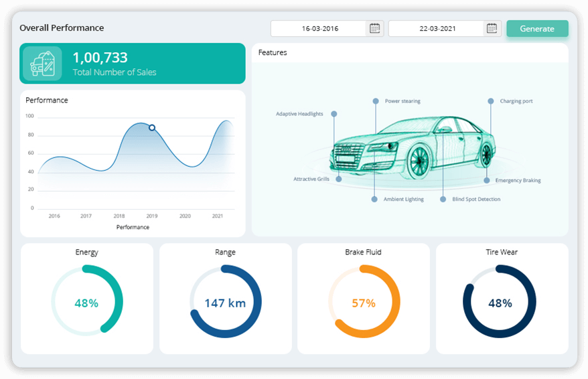
Task: Open the start date calendar icon
Action: click(x=375, y=29)
